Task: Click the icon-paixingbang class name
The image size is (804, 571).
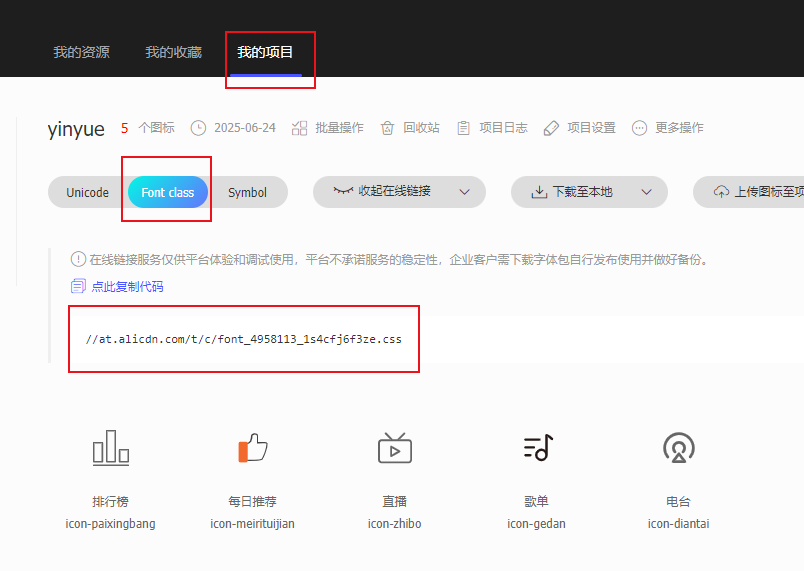Action: pyautogui.click(x=110, y=524)
